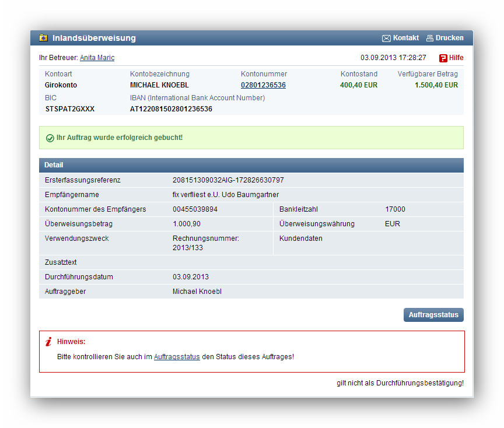Select recipient name 'fix verfliest e.U. Udo Baumgartner'
Screen dimensions: 504x428
tap(226, 195)
